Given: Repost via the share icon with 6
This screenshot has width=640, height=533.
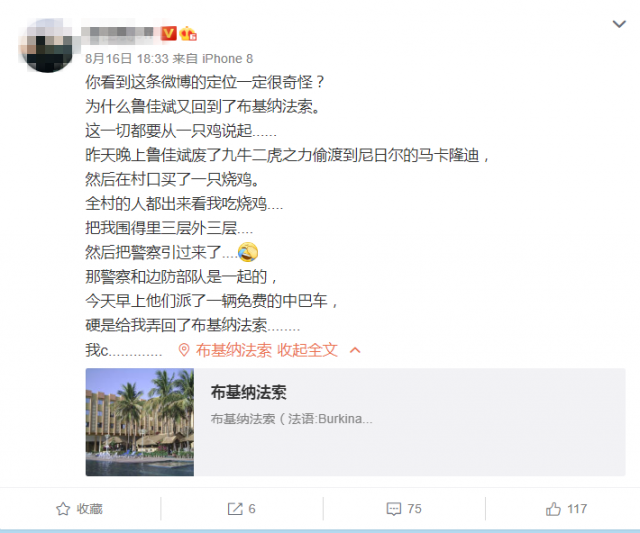Looking at the screenshot, I should pos(241,509).
